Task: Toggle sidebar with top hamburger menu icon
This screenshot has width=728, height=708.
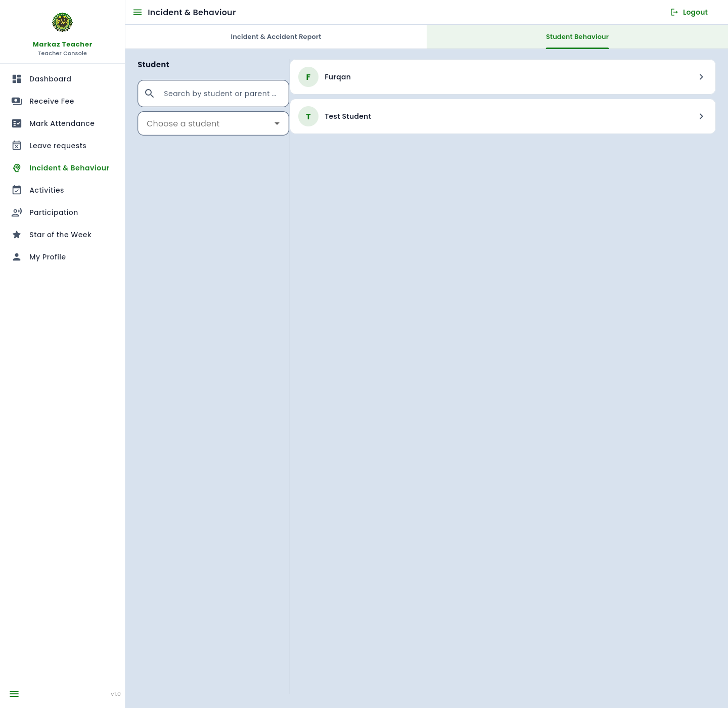Action: click(138, 12)
